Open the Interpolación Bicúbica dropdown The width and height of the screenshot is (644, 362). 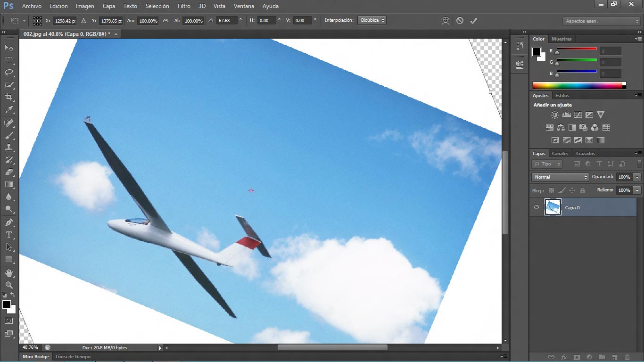click(372, 20)
